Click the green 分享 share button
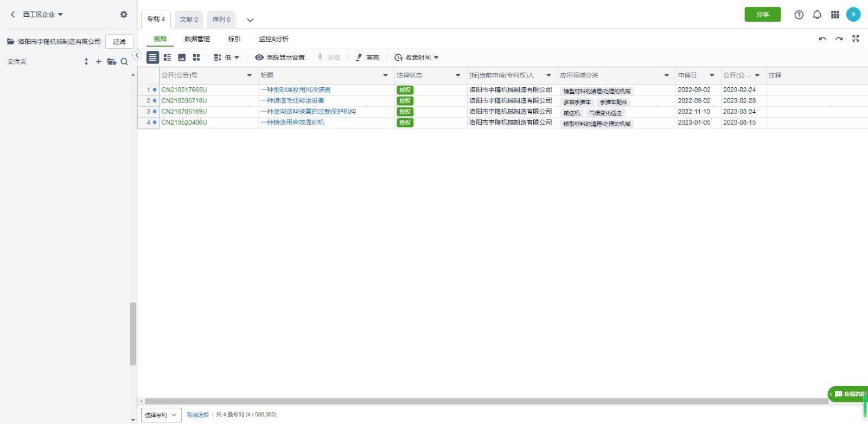868x424 pixels. 763,15
